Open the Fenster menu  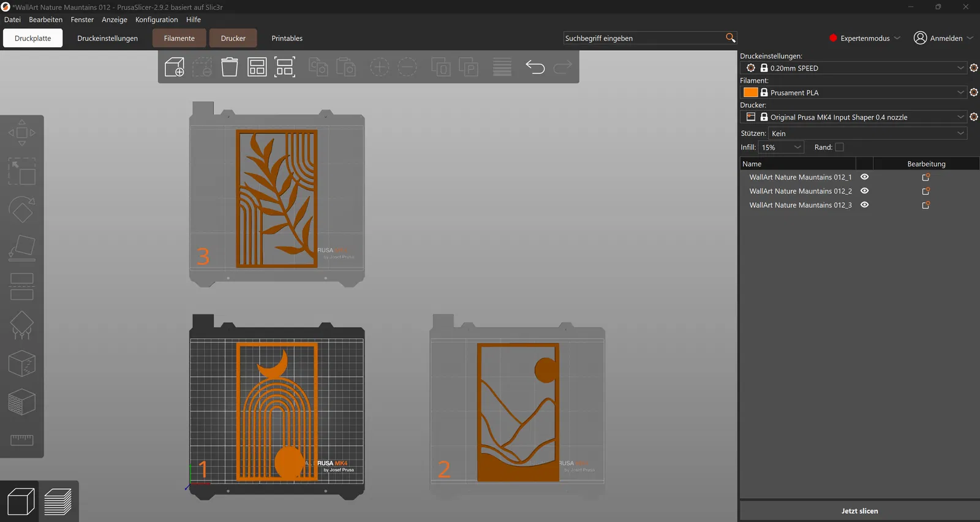pos(82,20)
